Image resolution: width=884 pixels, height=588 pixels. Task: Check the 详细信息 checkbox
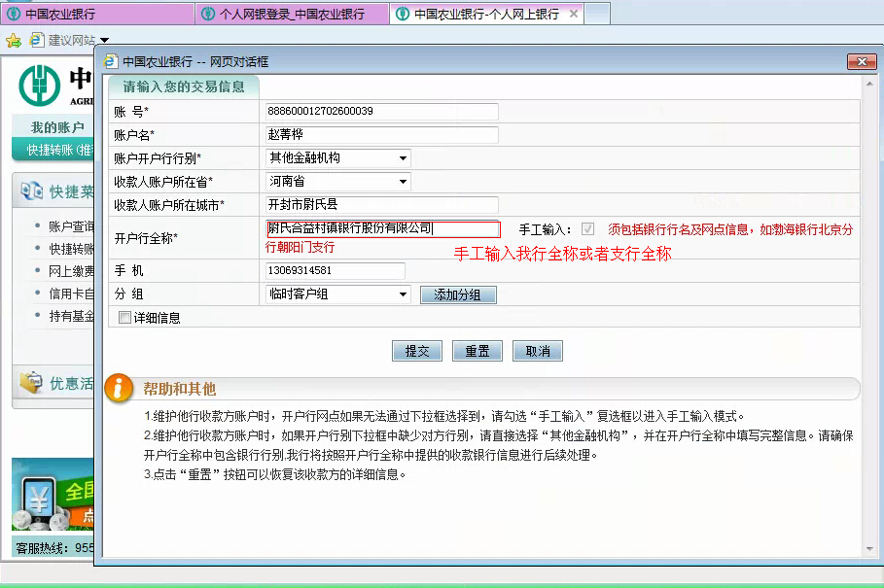point(125,318)
